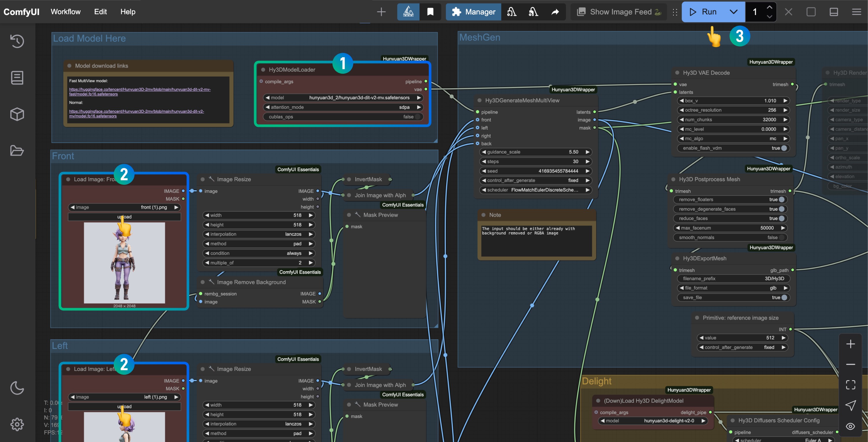This screenshot has width=868, height=442.
Task: Click Show Image Feed button
Action: click(x=619, y=12)
